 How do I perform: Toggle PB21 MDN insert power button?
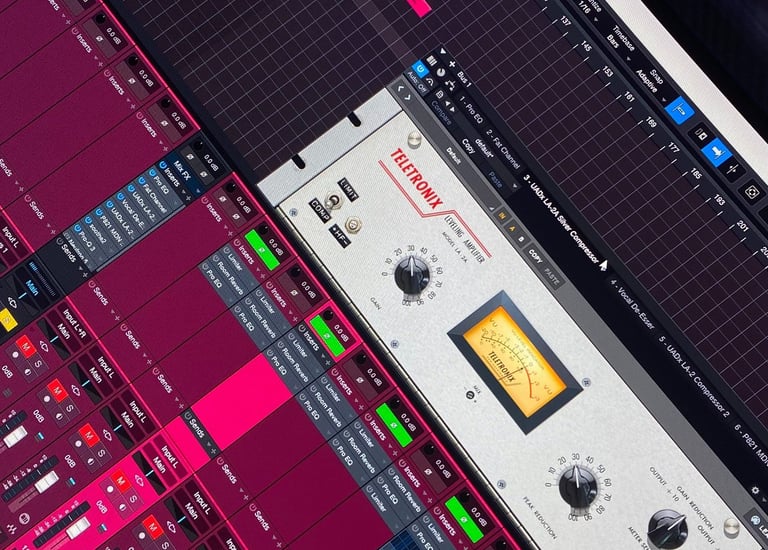coord(99,213)
